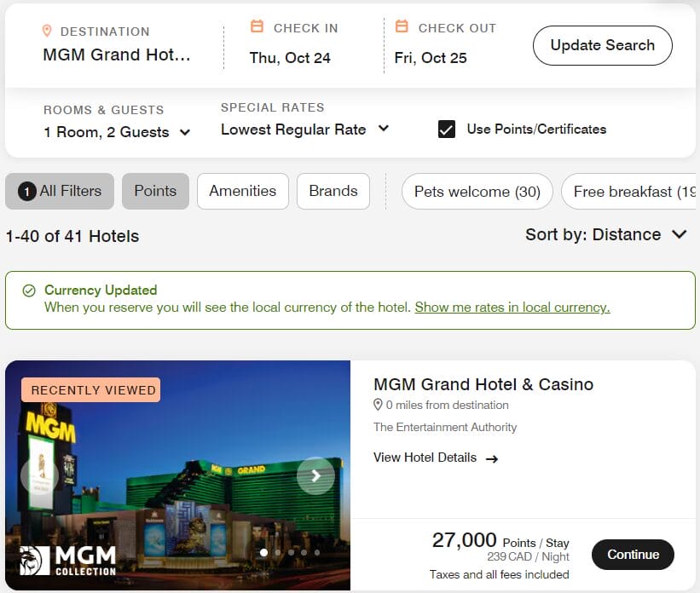Uncheck the Use Points/Certificates checkbox

tap(448, 130)
